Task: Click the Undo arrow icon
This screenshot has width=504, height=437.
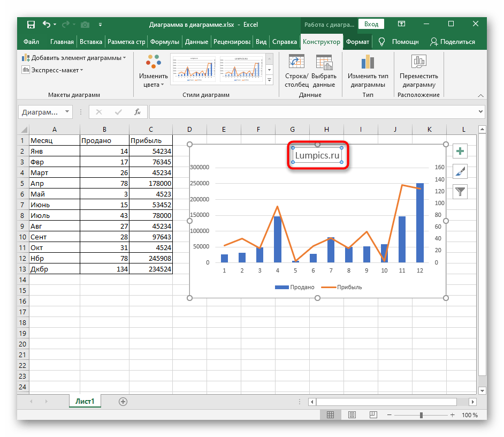Action: (47, 24)
